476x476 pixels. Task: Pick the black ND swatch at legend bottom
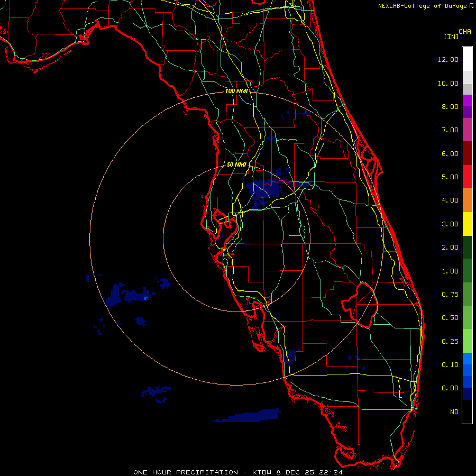click(x=467, y=411)
